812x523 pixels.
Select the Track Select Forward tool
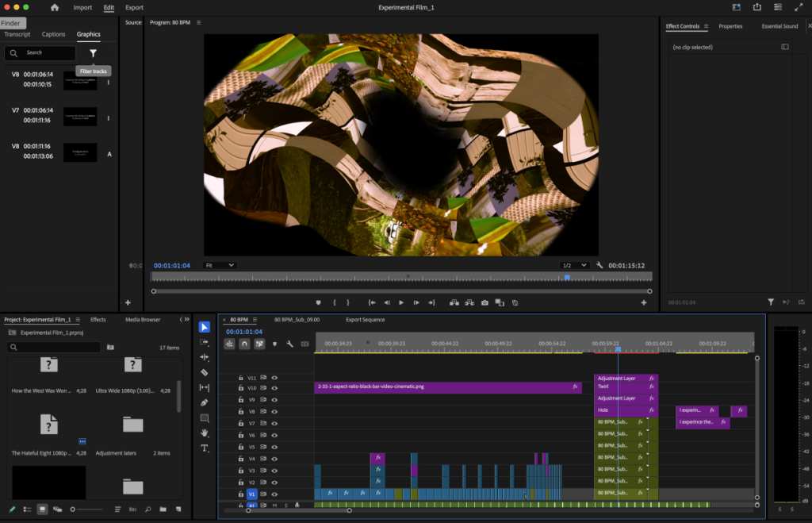pos(205,342)
